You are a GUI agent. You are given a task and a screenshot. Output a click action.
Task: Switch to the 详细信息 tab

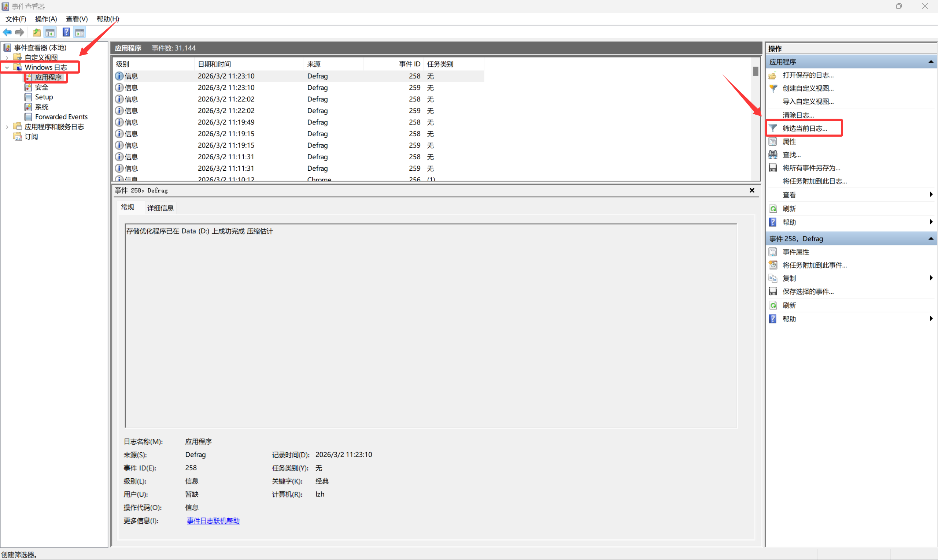coord(160,208)
